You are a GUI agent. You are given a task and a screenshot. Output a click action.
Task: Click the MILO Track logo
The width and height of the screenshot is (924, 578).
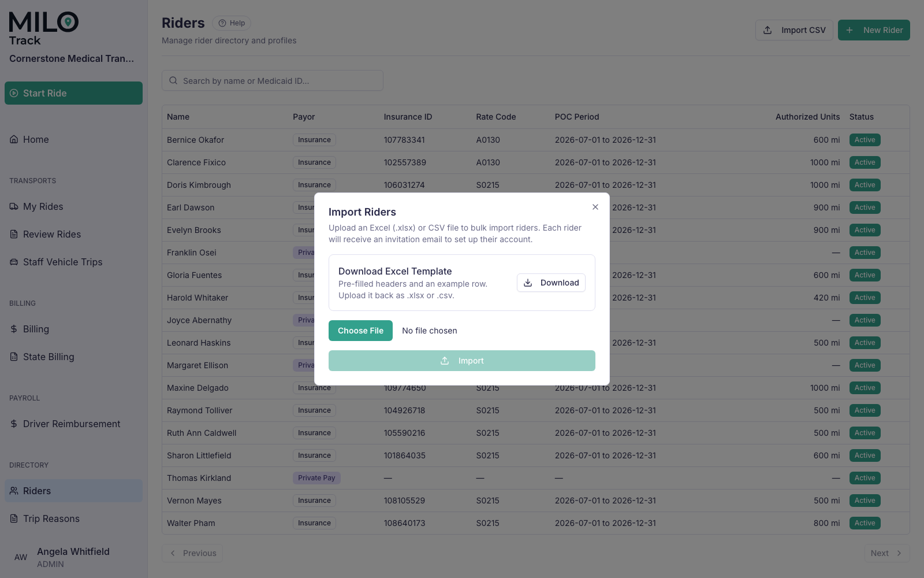click(44, 29)
